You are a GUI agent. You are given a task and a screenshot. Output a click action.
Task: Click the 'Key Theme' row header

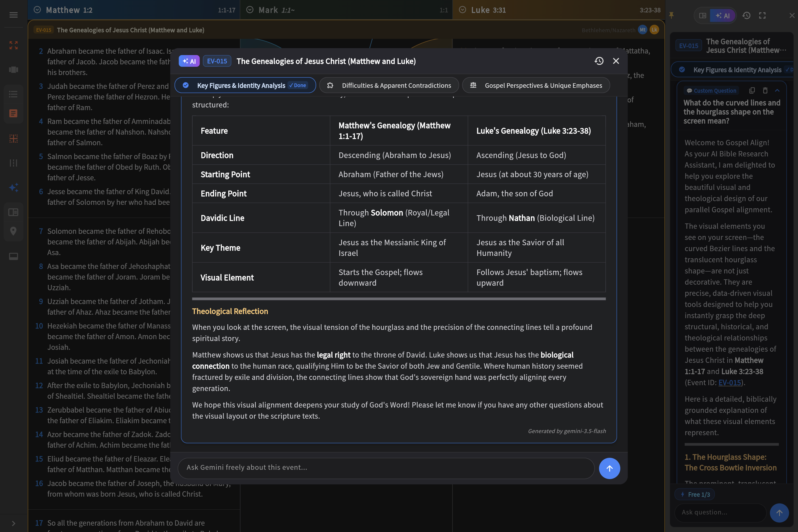pyautogui.click(x=261, y=248)
